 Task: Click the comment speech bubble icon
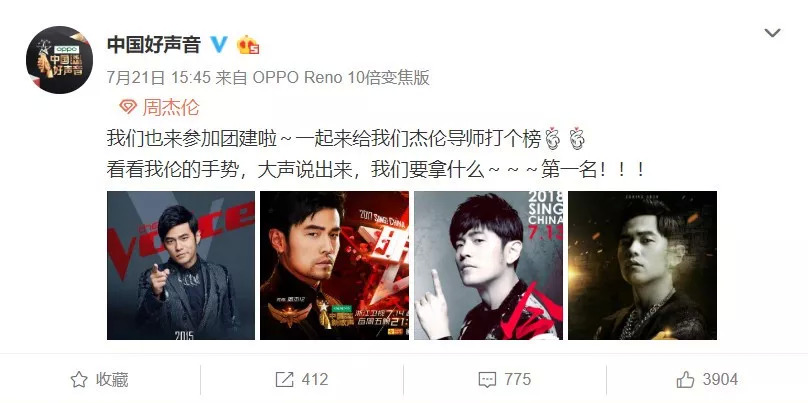[x=487, y=380]
